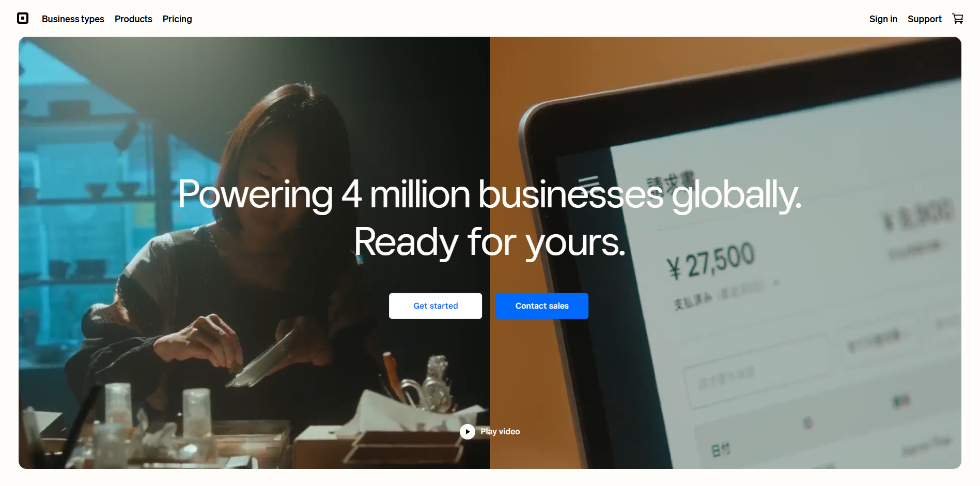Screen dimensions: 980x486
Task: Click the Square logo icon
Action: (x=23, y=19)
